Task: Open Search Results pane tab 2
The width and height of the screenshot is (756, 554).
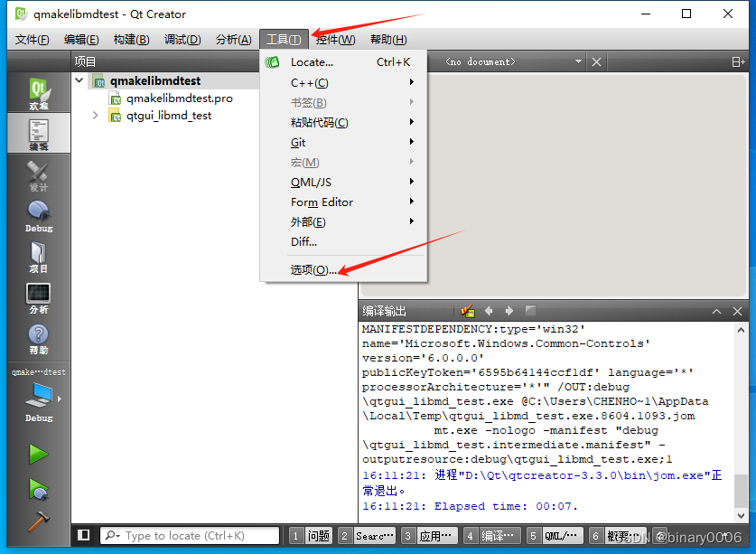Action: pyautogui.click(x=367, y=535)
